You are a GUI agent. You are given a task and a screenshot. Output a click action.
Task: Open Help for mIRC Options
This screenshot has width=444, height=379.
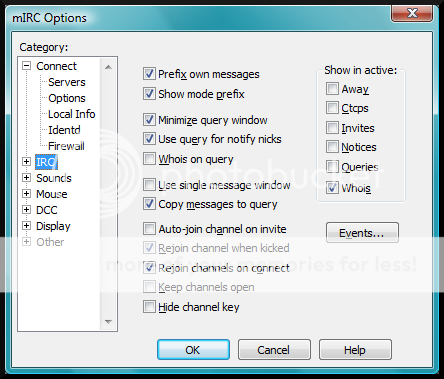[x=355, y=350]
